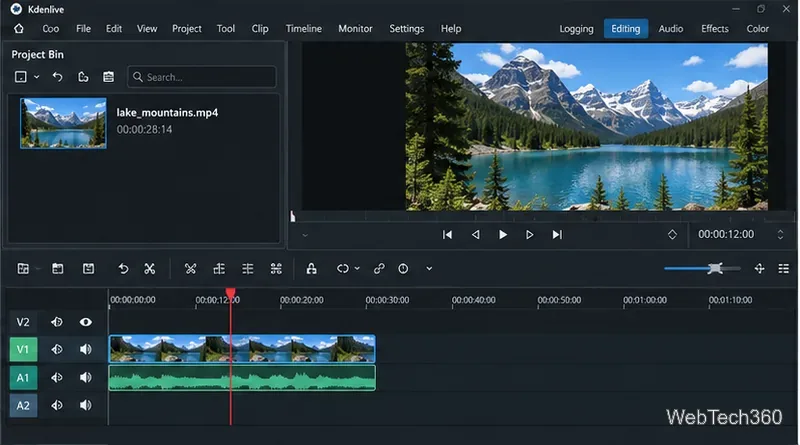Open the Timeline menu

point(304,29)
